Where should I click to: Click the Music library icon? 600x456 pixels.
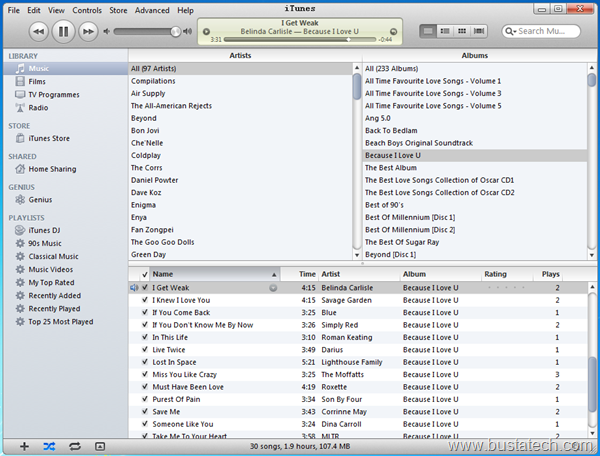pos(20,68)
